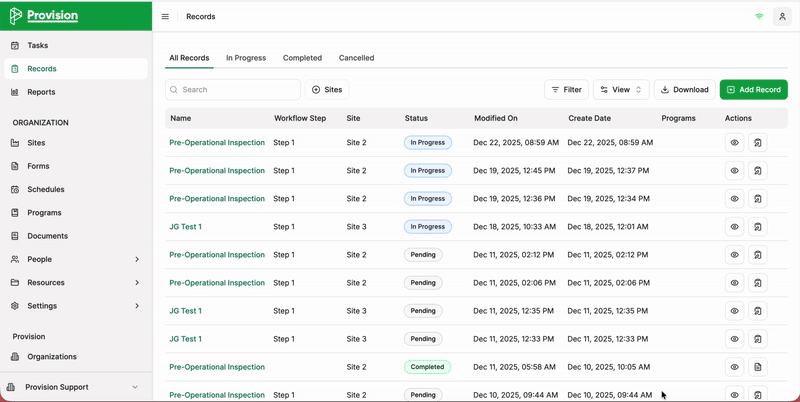Click the Add Record button
Screen dimensions: 800x402
click(x=753, y=90)
